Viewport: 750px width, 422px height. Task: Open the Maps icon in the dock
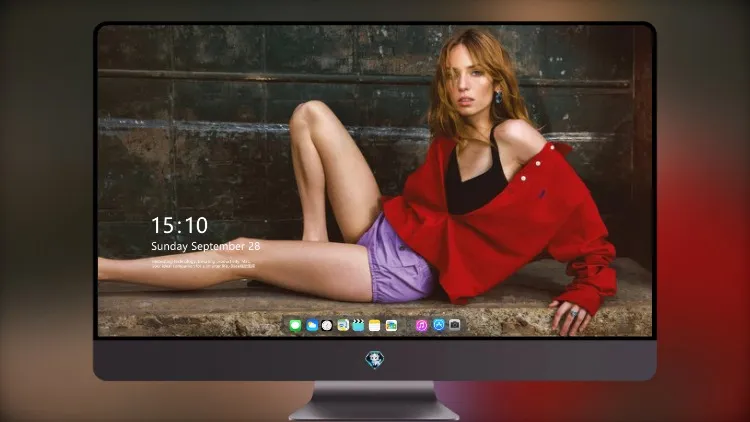(342, 326)
